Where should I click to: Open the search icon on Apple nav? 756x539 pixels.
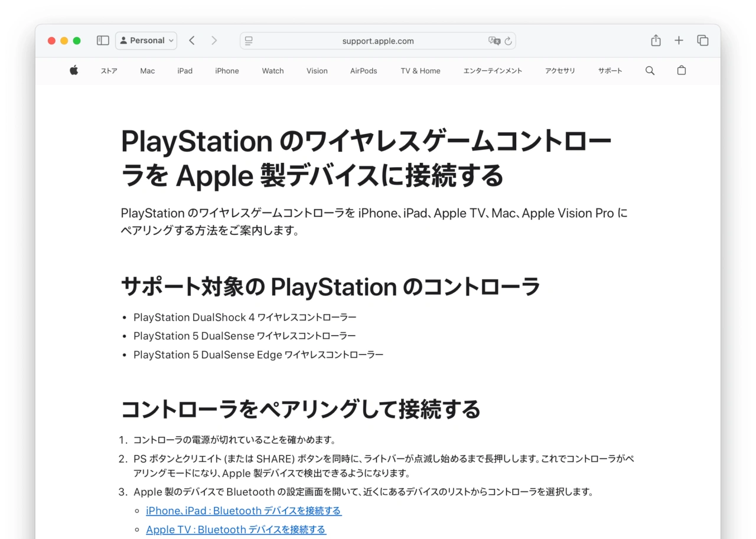click(x=650, y=71)
